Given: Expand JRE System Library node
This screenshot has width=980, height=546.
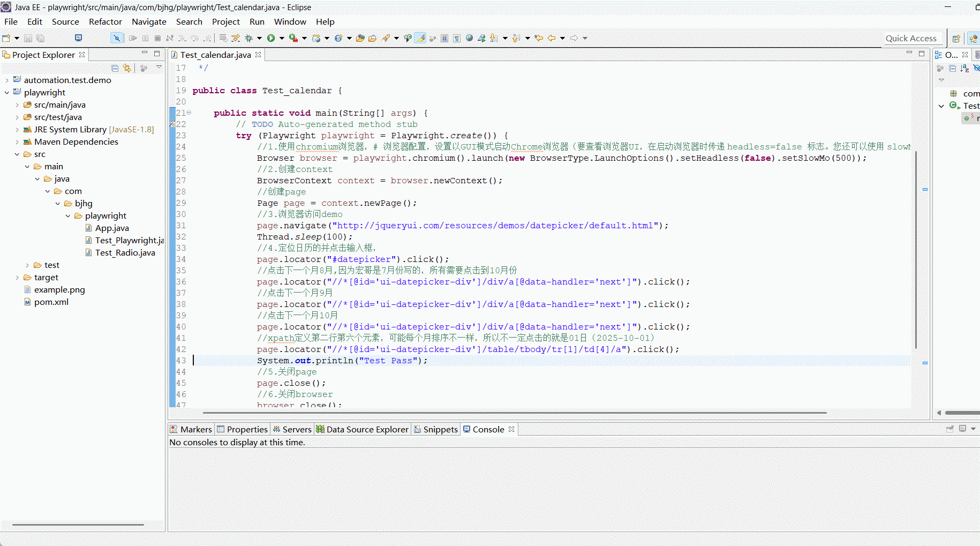Looking at the screenshot, I should click(x=17, y=130).
